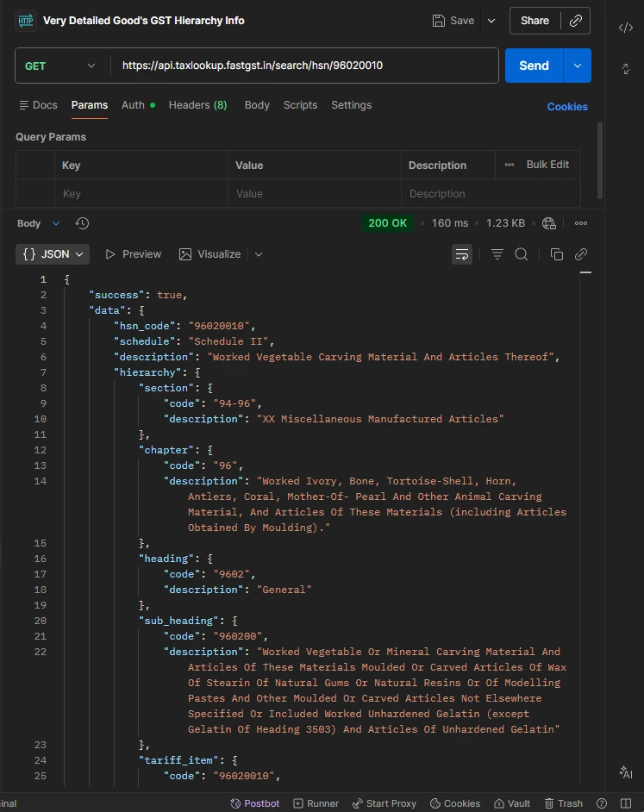
Task: Click the help question mark icon
Action: 602,803
